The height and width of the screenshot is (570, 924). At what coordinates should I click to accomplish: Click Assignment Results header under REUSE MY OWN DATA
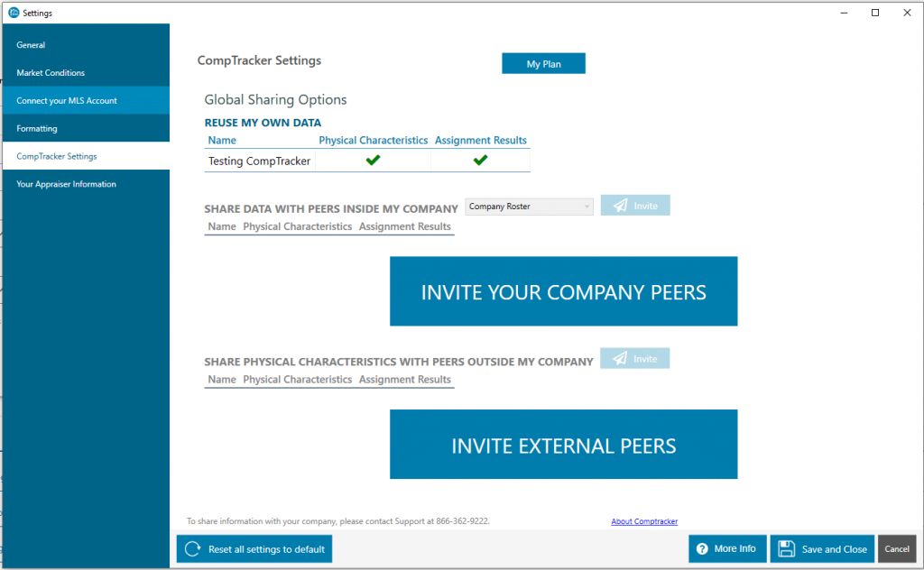click(x=481, y=140)
